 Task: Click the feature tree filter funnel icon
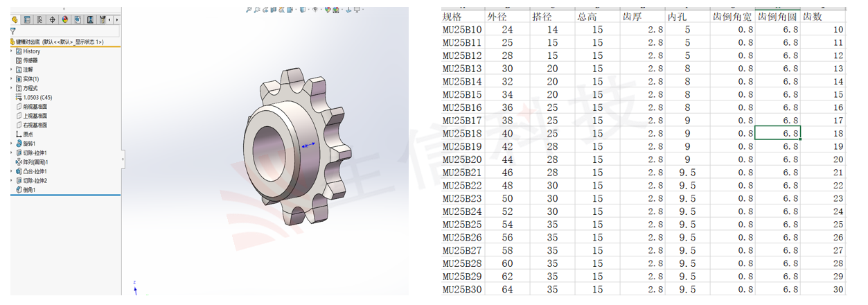point(13,31)
